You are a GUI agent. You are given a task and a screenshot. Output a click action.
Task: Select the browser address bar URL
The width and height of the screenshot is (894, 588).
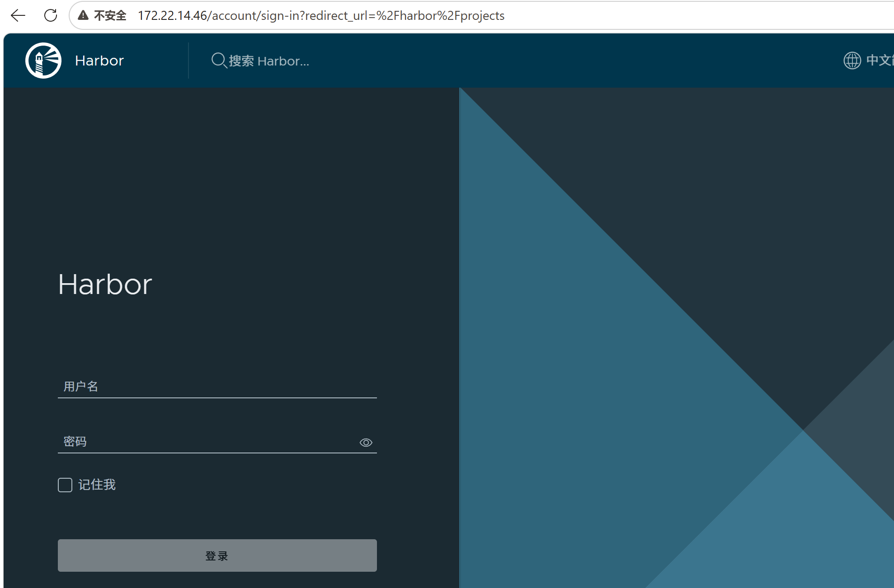click(321, 15)
